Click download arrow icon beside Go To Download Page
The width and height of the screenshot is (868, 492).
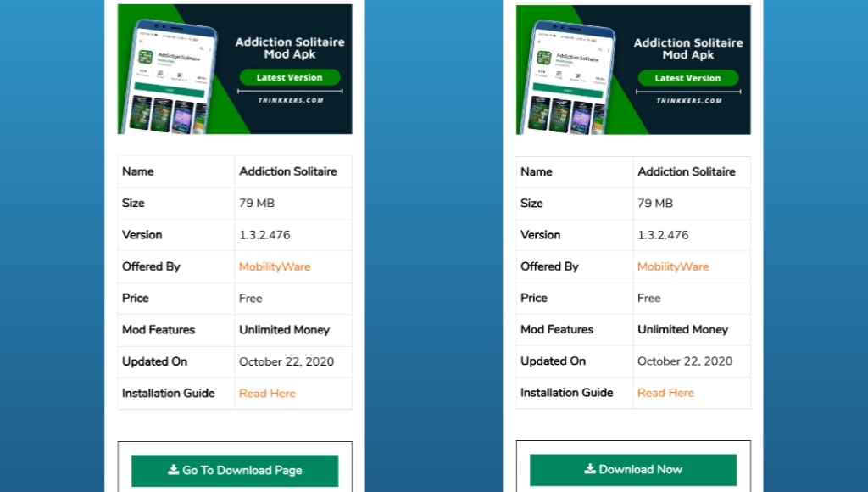[x=174, y=470]
